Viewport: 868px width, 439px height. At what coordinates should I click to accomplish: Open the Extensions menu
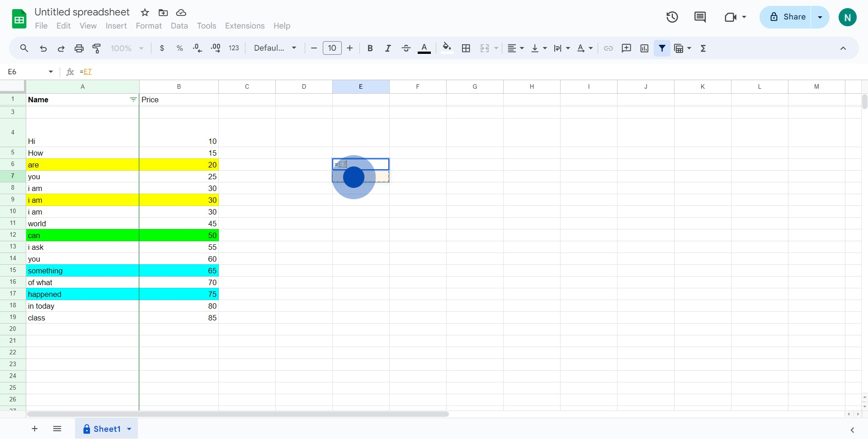(245, 26)
